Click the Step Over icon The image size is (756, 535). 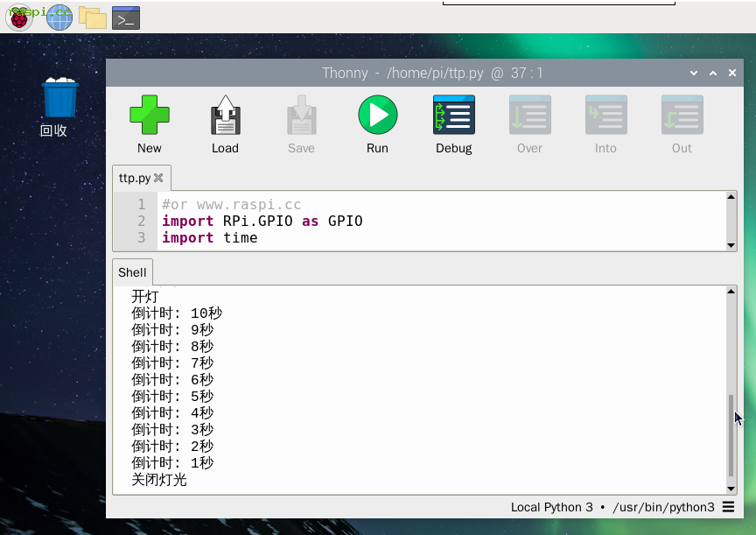click(x=529, y=116)
